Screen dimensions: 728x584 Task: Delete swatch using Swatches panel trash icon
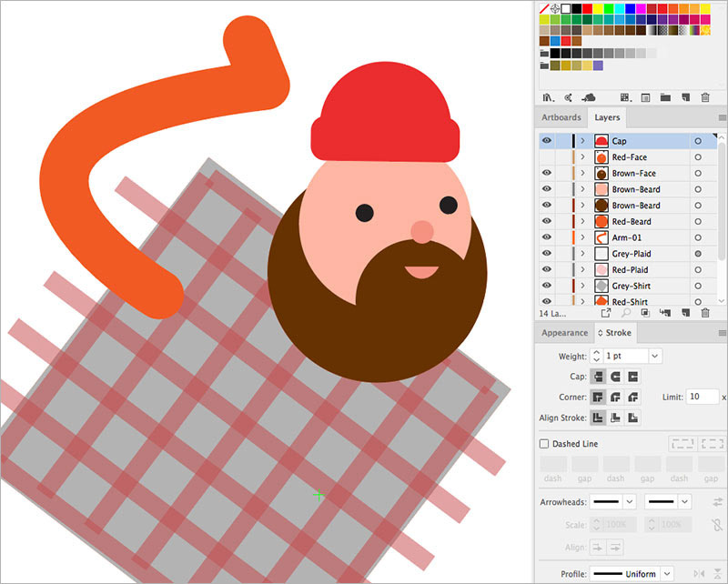tap(705, 97)
